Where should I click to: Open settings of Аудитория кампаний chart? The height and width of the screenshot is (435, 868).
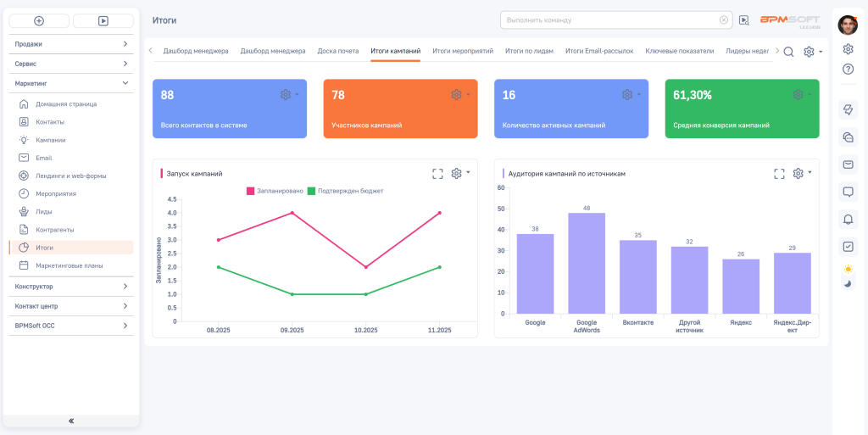(802, 173)
